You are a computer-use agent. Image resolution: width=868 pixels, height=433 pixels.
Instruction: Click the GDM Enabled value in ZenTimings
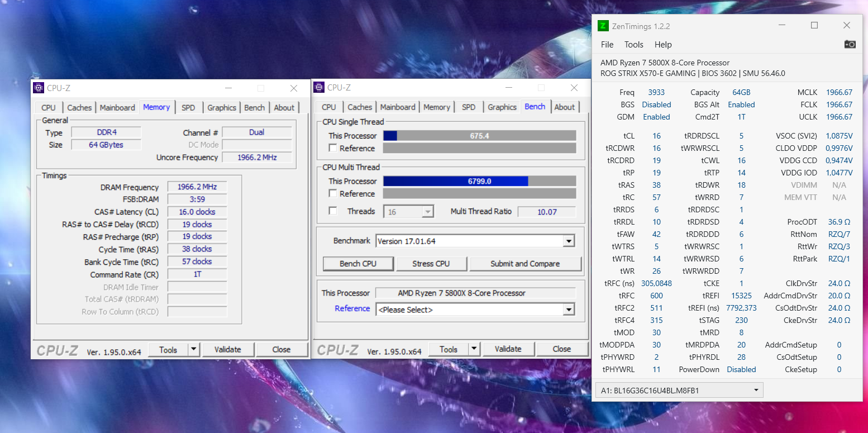click(656, 117)
